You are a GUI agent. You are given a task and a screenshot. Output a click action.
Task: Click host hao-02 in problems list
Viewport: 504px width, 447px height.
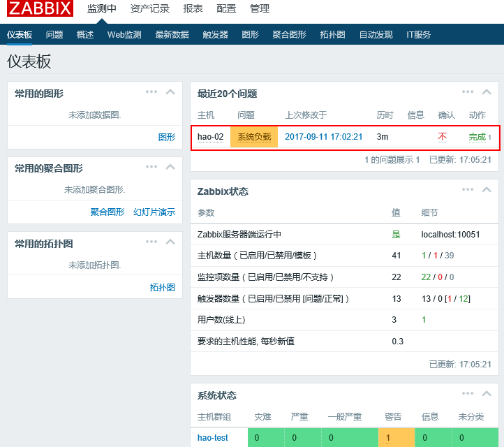pyautogui.click(x=210, y=137)
